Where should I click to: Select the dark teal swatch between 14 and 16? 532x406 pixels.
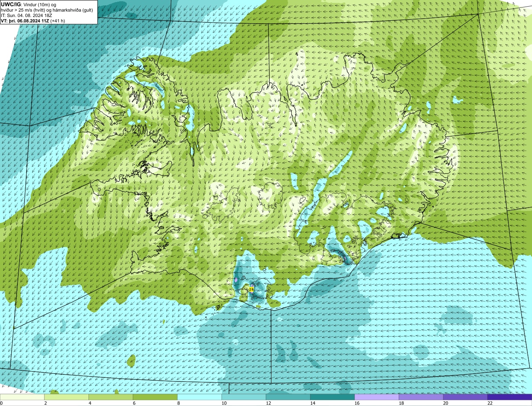pyautogui.click(x=332, y=397)
